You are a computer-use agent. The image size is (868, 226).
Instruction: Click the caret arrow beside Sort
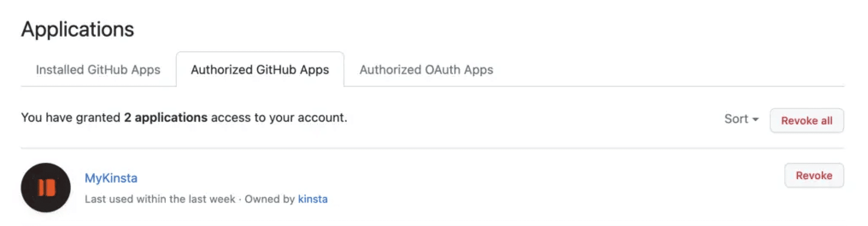point(755,119)
